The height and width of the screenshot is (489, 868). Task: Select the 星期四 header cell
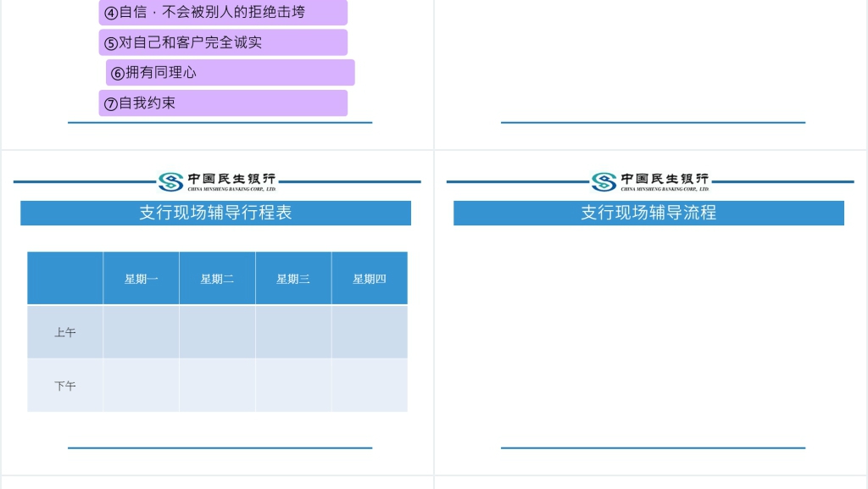click(x=370, y=279)
